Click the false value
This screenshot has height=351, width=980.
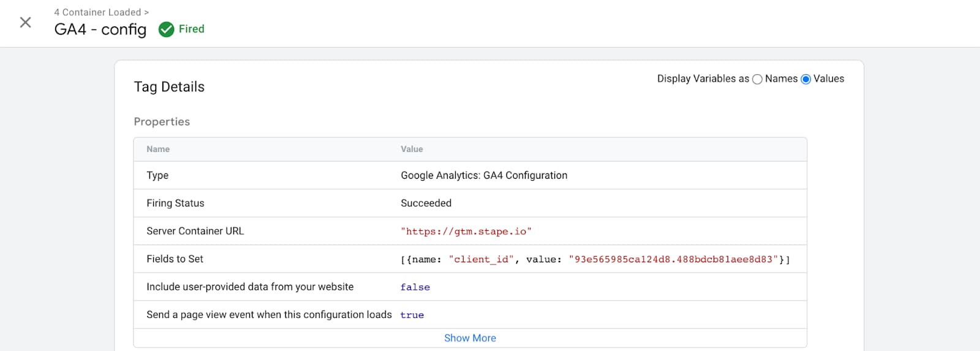(415, 287)
